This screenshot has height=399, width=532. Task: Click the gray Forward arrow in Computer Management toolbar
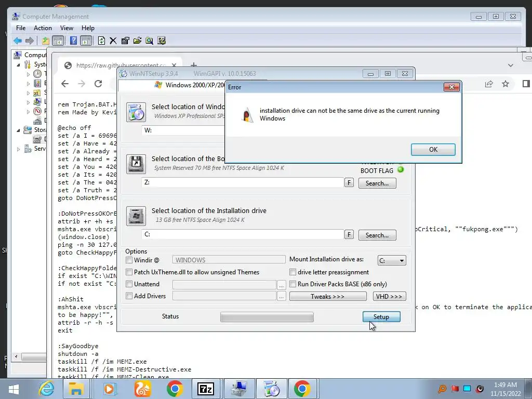click(x=30, y=41)
